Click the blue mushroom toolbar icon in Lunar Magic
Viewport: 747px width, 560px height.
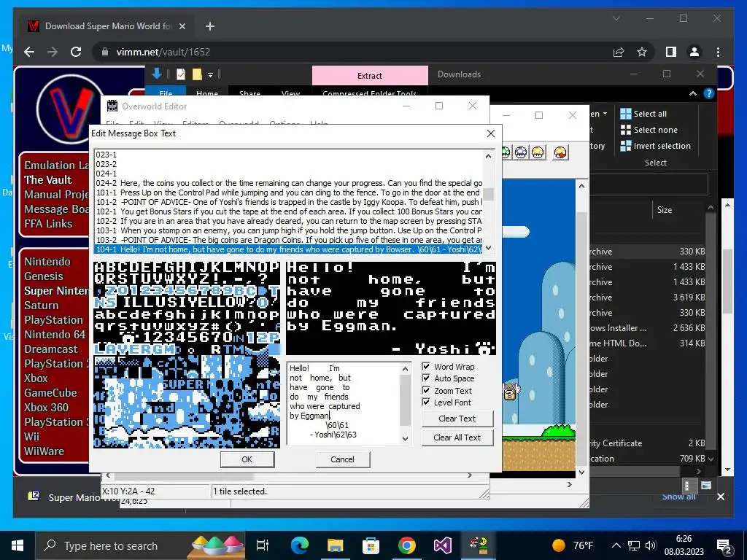tap(521, 152)
